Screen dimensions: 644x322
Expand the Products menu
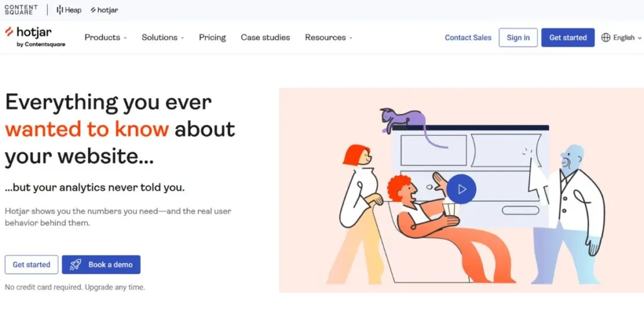point(106,37)
